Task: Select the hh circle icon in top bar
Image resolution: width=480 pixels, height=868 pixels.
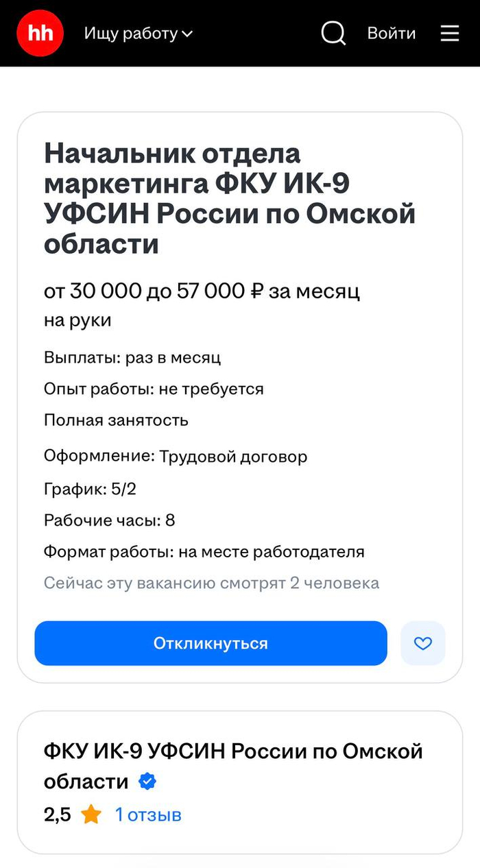Action: [x=40, y=33]
